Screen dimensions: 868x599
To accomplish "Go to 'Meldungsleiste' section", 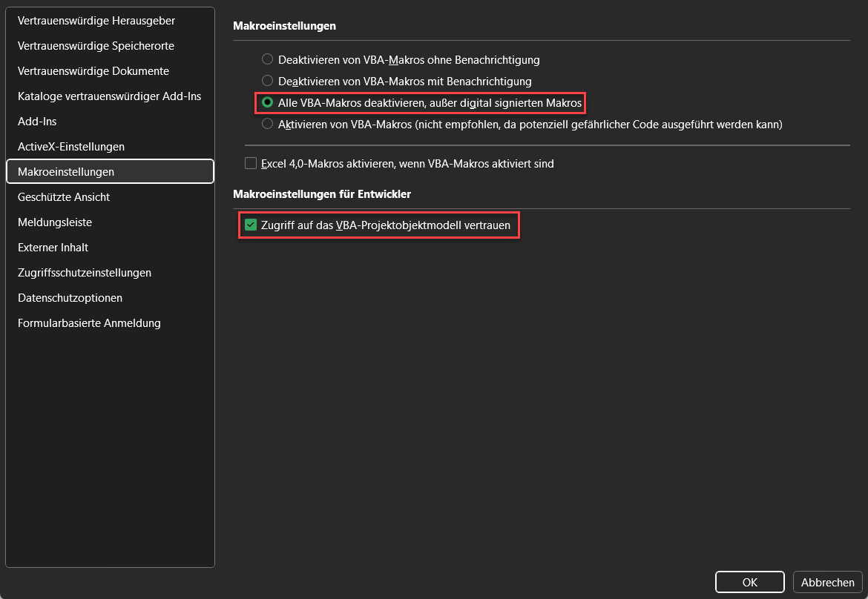I will click(x=110, y=222).
